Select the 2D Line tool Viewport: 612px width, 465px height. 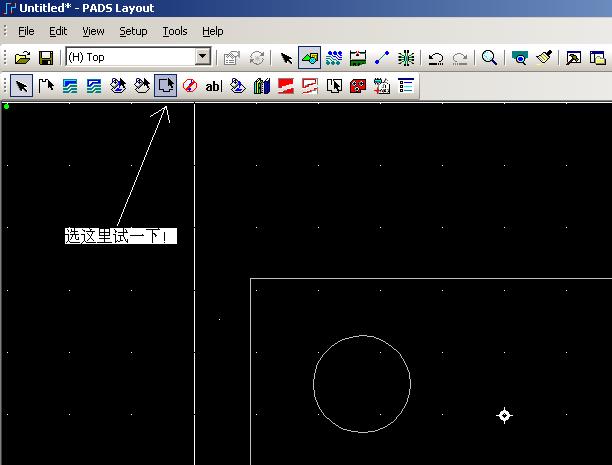(x=46, y=86)
